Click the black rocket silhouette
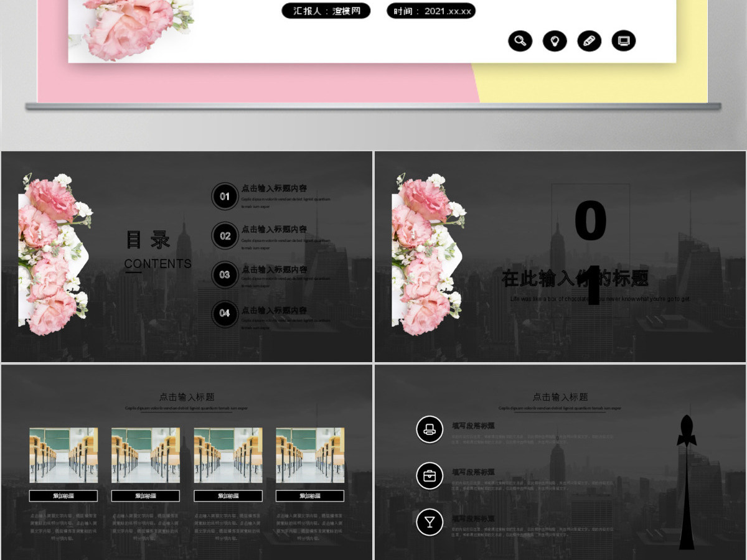This screenshot has width=747, height=560. tap(686, 482)
